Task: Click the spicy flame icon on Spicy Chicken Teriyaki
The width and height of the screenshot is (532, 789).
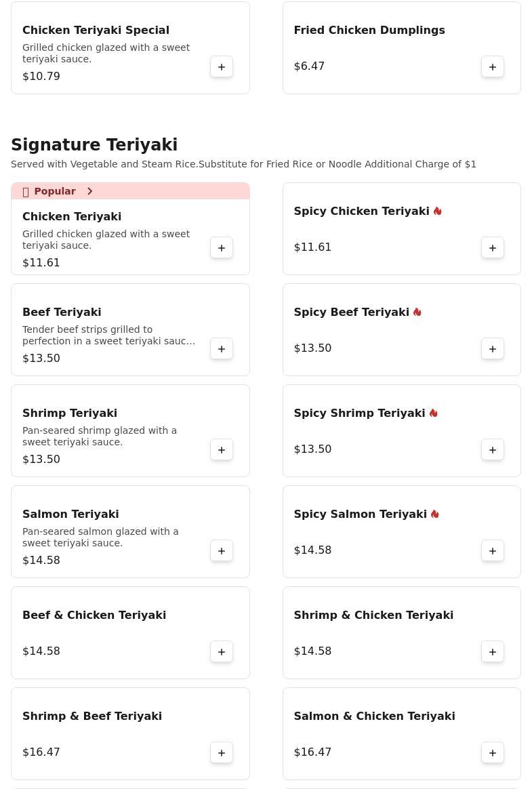Action: [437, 211]
